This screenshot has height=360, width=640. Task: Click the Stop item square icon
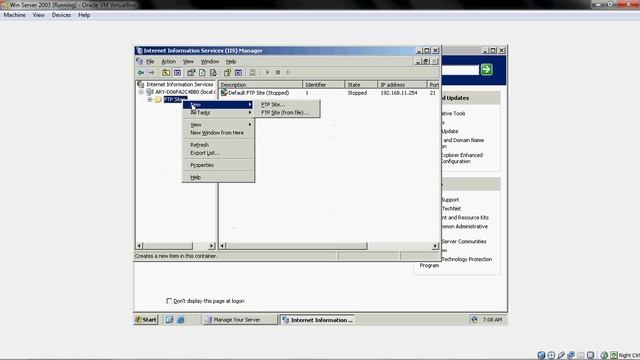pos(278,73)
